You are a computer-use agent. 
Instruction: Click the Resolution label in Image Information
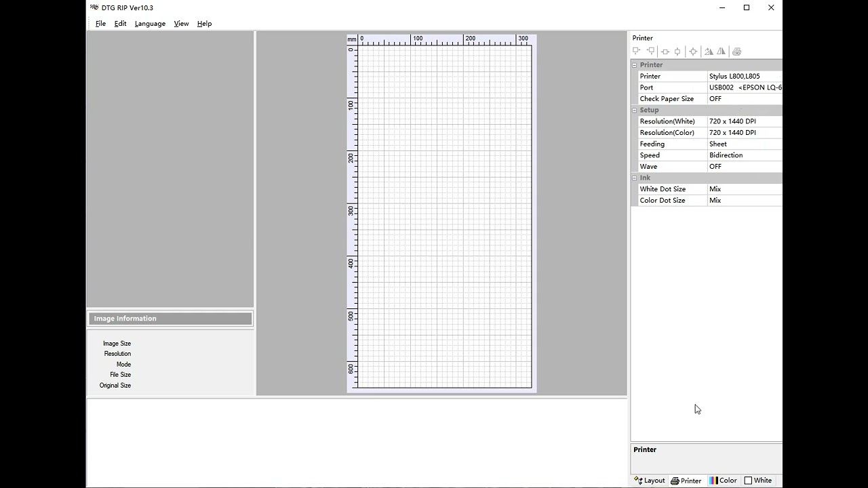point(117,354)
